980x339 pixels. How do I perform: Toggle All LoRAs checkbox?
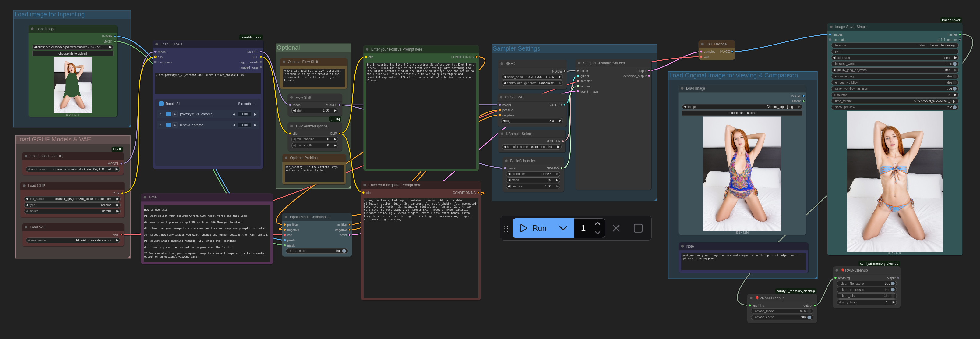tap(161, 104)
